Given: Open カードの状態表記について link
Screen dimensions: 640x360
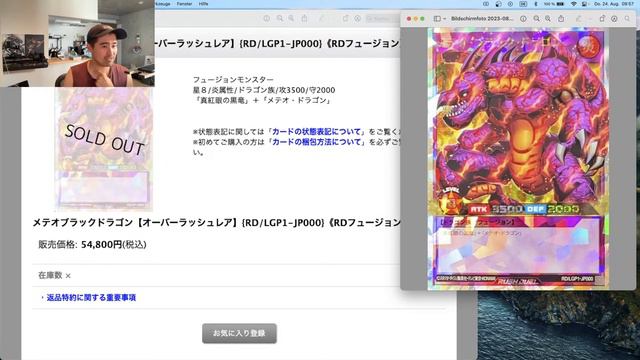Looking at the screenshot, I should (x=316, y=132).
